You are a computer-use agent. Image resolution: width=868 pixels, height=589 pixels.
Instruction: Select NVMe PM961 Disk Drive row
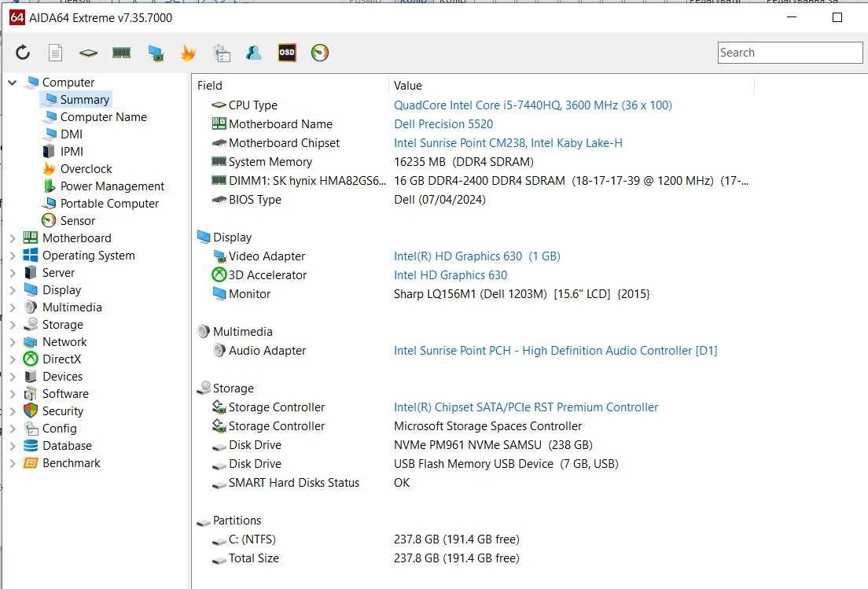click(x=474, y=445)
